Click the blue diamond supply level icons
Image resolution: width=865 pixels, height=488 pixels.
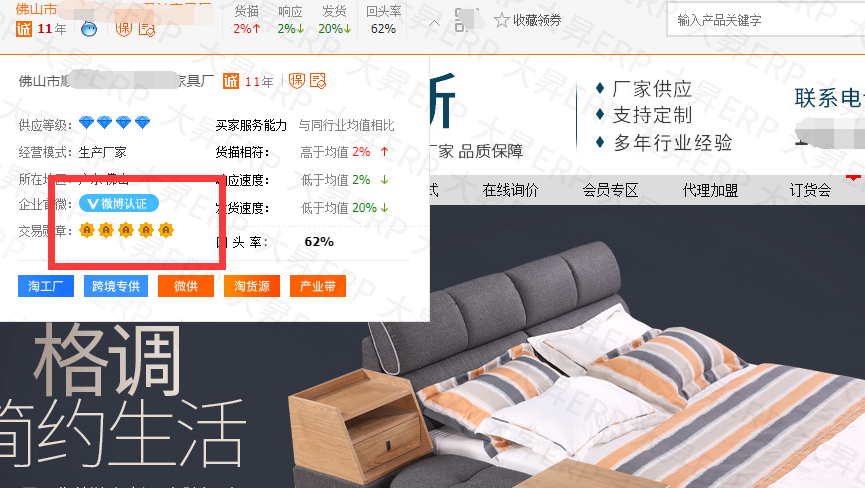coord(114,122)
